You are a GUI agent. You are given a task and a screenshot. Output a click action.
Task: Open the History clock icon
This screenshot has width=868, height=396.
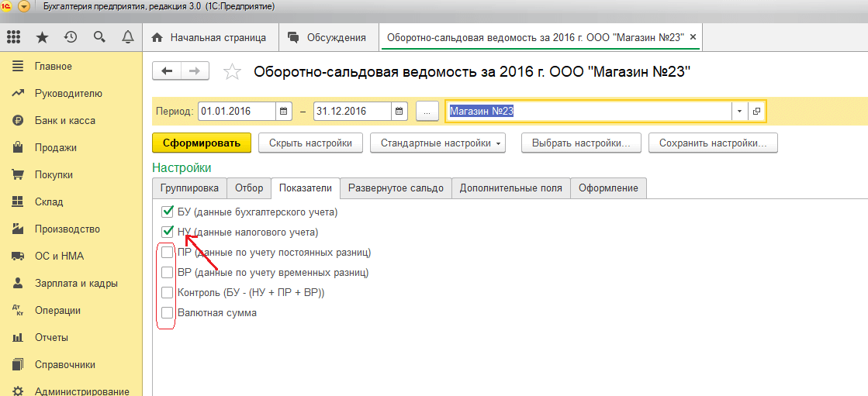(x=71, y=37)
